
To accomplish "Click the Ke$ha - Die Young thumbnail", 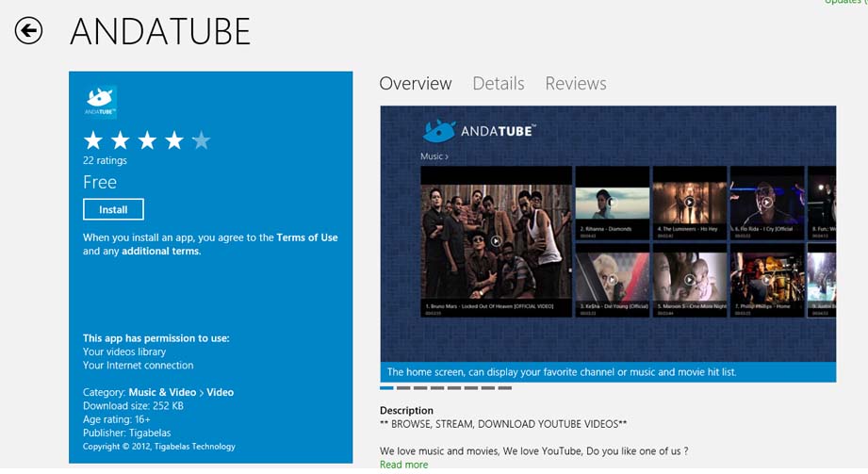I will point(613,281).
